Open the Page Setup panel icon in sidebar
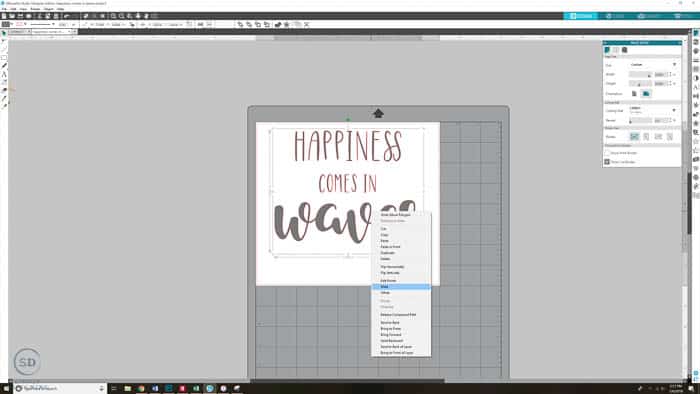This screenshot has width=700, height=394. point(696,33)
